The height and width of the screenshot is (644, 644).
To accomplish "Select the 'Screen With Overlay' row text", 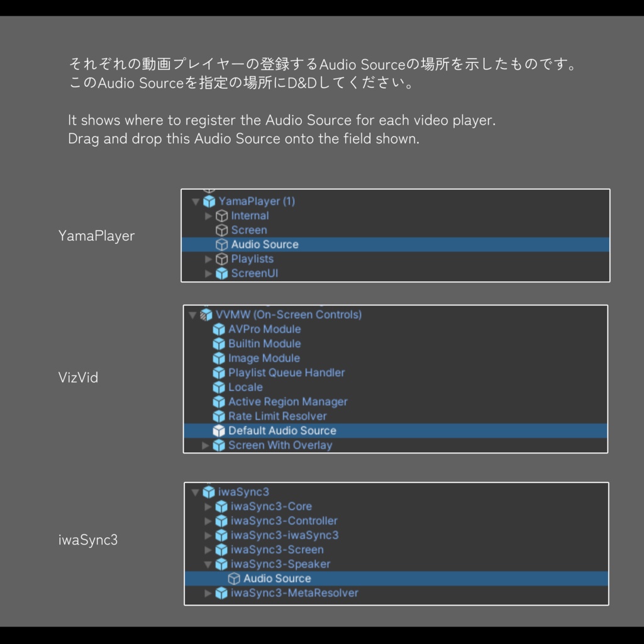I will click(280, 445).
